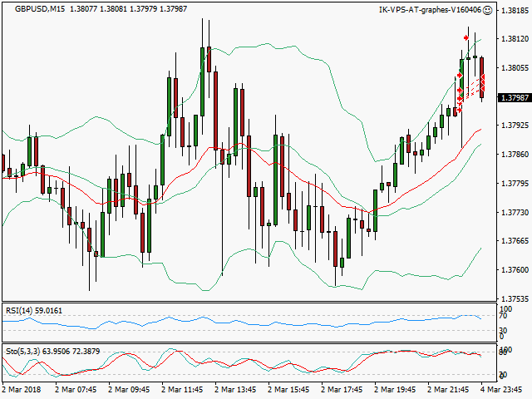Screen dimensions: 532x399
Task: Click the lowest red arrow trade marker
Action: [x=456, y=112]
